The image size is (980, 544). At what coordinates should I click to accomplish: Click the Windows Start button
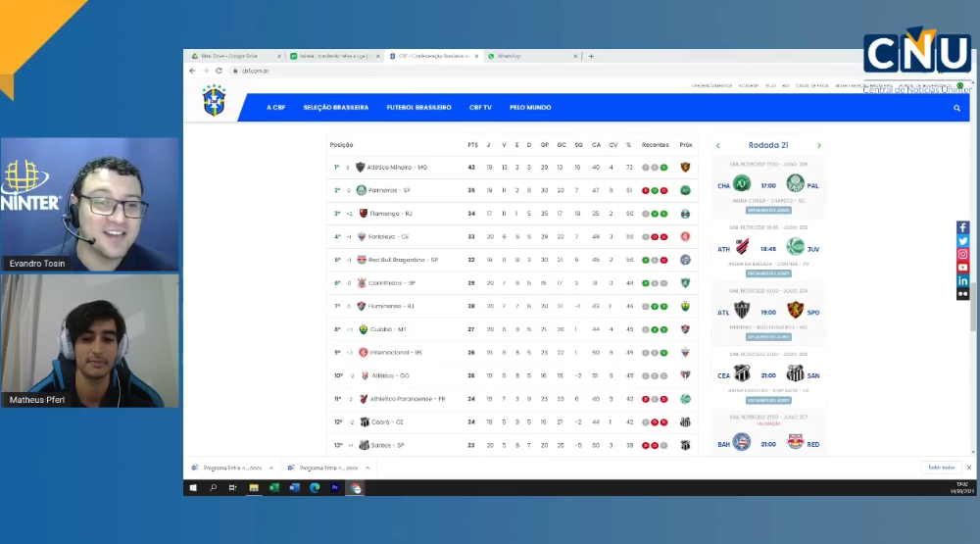(193, 487)
